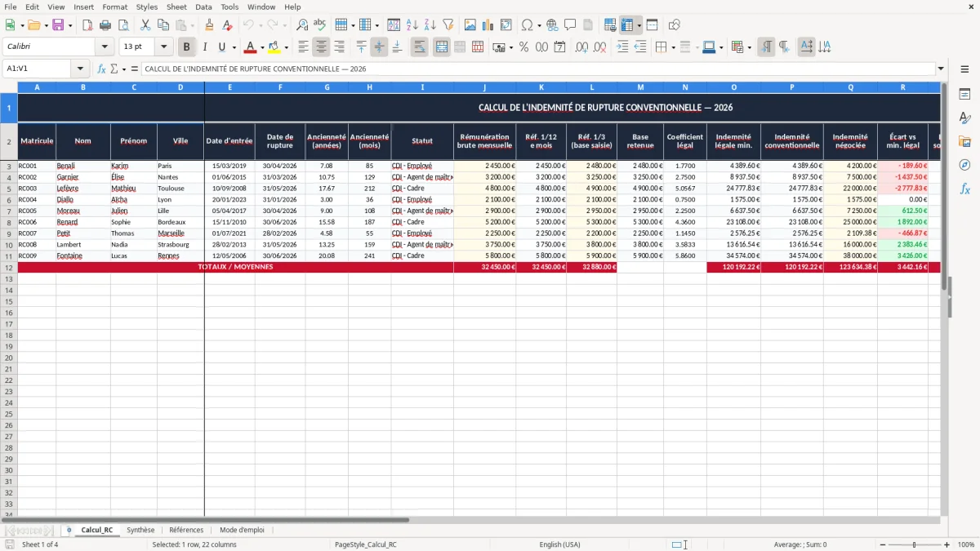Toggle Wrap Text
This screenshot has height=551, width=980.
point(420,47)
